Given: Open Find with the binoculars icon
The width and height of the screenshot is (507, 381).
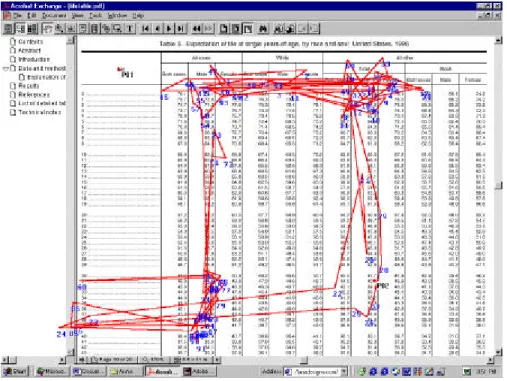Looking at the screenshot, I should (x=263, y=29).
